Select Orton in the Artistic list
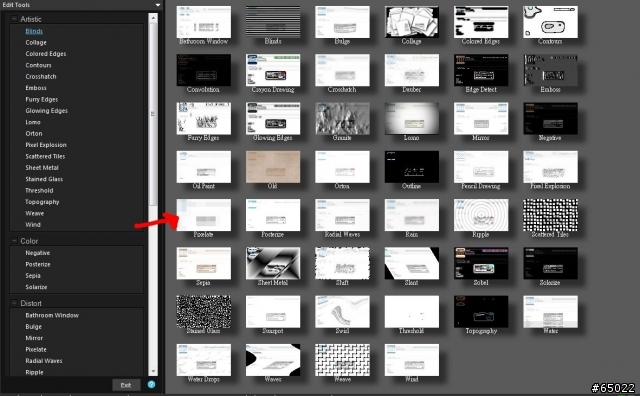Viewport: 640px width, 396px height. tap(33, 133)
